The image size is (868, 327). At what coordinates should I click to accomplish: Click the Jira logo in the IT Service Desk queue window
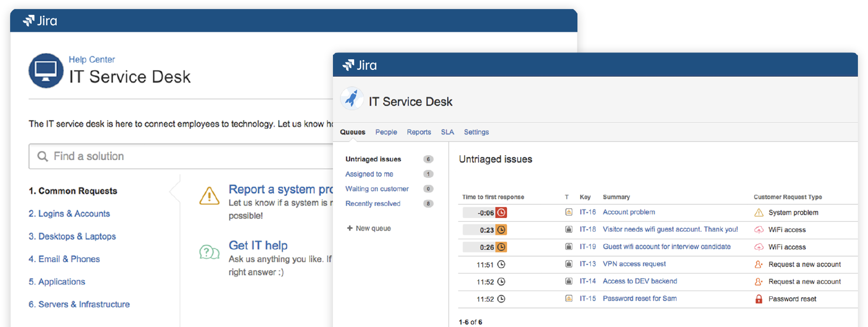tap(360, 65)
